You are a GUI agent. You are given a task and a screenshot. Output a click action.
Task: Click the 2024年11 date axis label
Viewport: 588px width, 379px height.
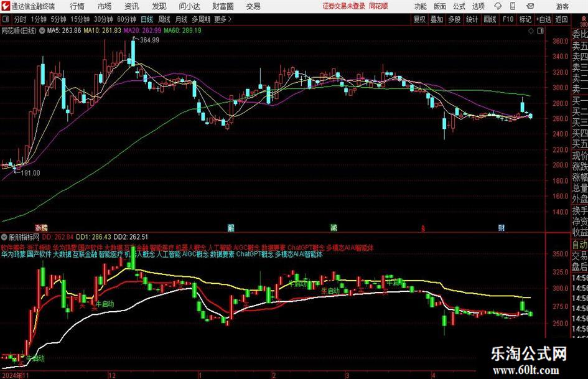[16, 375]
